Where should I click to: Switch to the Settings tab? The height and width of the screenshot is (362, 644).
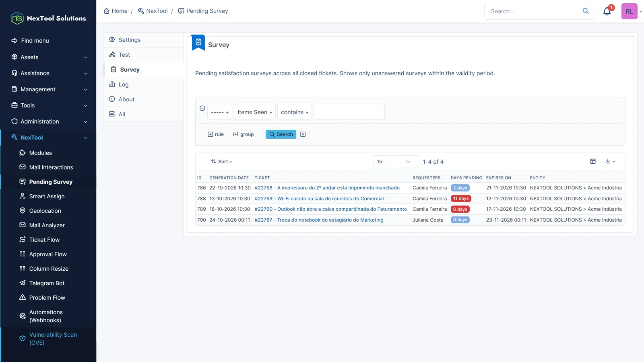(x=143, y=40)
